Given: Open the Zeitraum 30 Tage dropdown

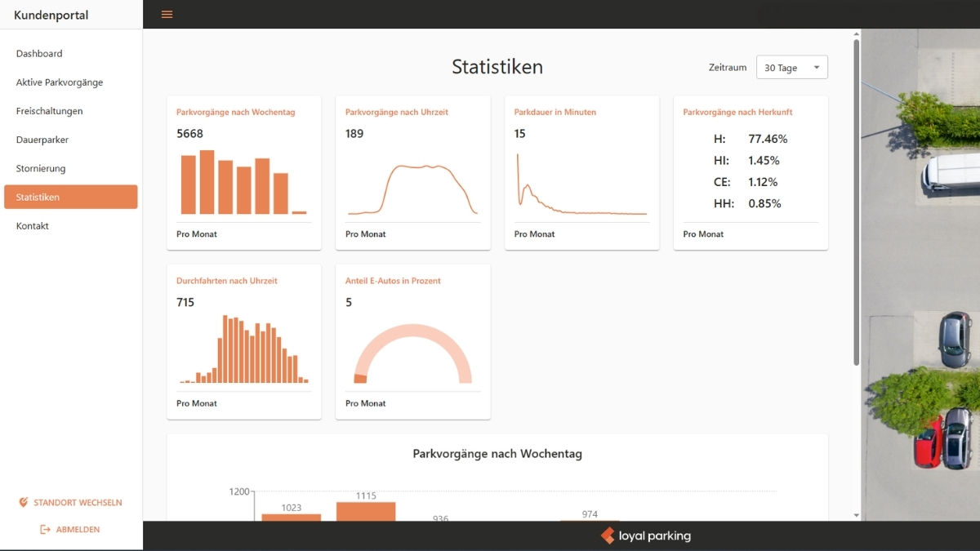Looking at the screenshot, I should (x=791, y=68).
